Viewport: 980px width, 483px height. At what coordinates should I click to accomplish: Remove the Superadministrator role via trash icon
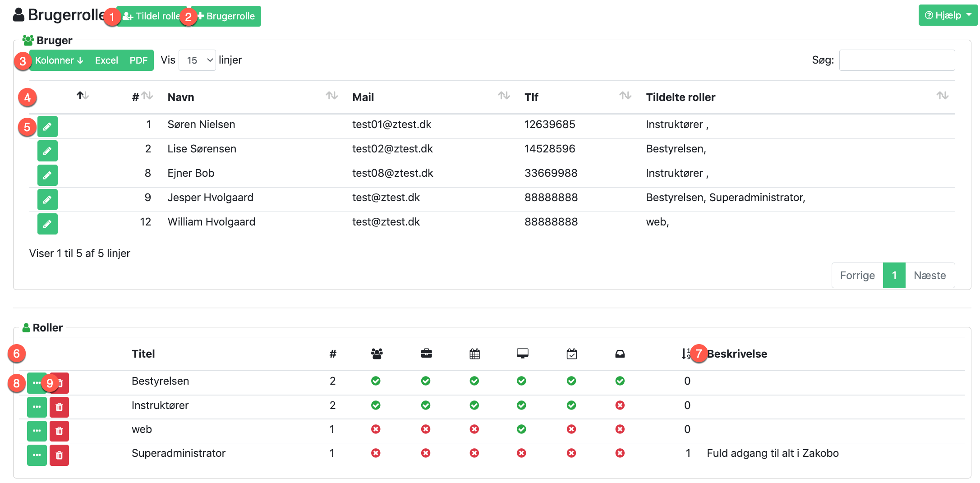coord(59,455)
